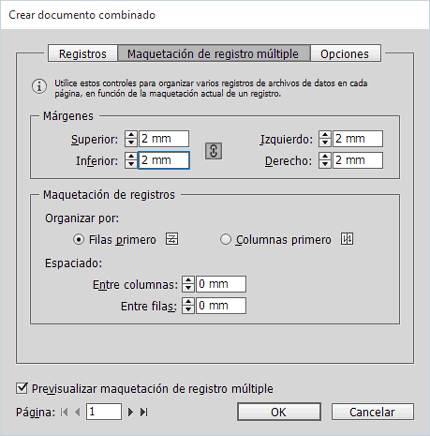The width and height of the screenshot is (430, 436).
Task: Select the Columnas primero radio button
Action: [x=225, y=239]
